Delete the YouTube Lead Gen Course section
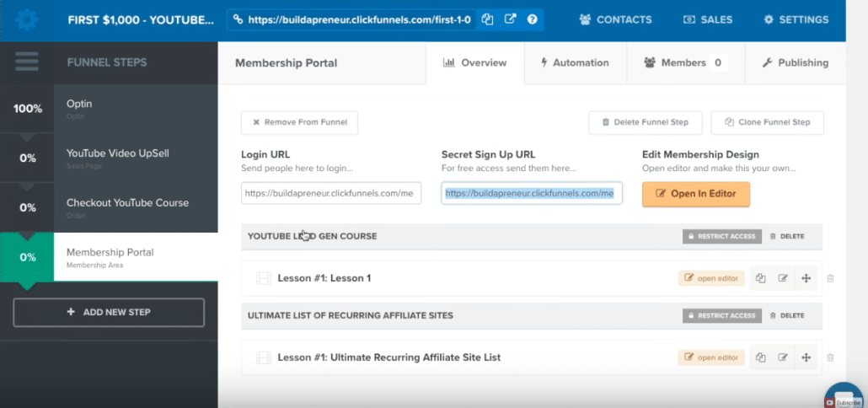The height and width of the screenshot is (408, 868). click(787, 236)
